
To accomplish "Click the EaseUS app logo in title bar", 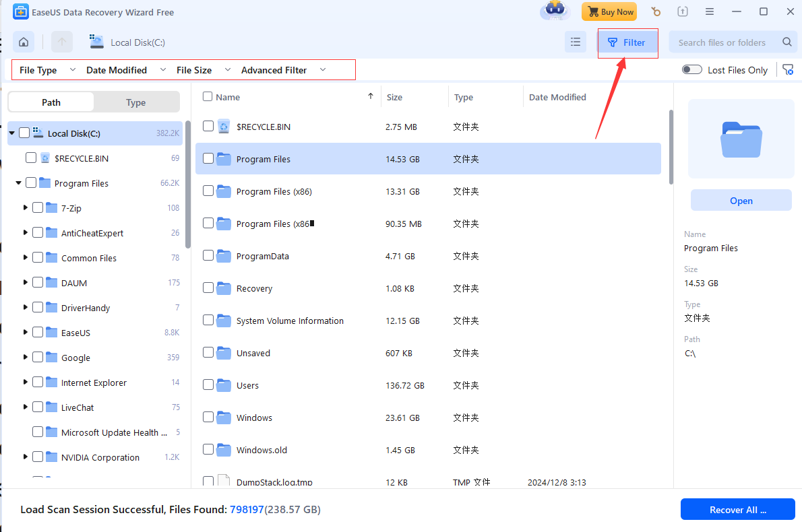I will [x=21, y=11].
